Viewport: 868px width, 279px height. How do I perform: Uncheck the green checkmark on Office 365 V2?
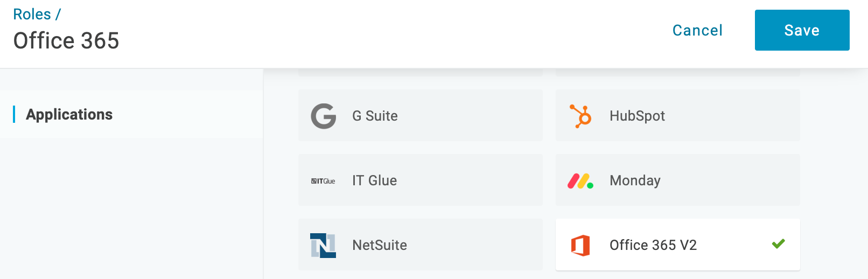point(778,244)
